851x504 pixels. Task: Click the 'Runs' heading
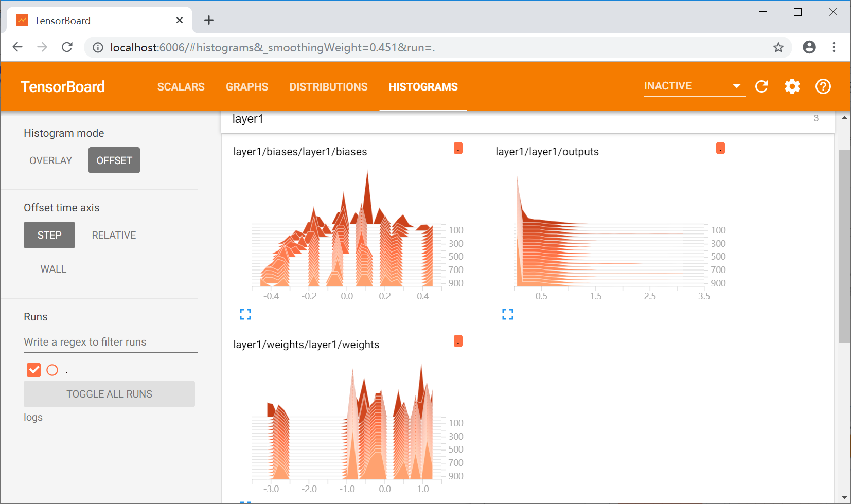click(36, 317)
